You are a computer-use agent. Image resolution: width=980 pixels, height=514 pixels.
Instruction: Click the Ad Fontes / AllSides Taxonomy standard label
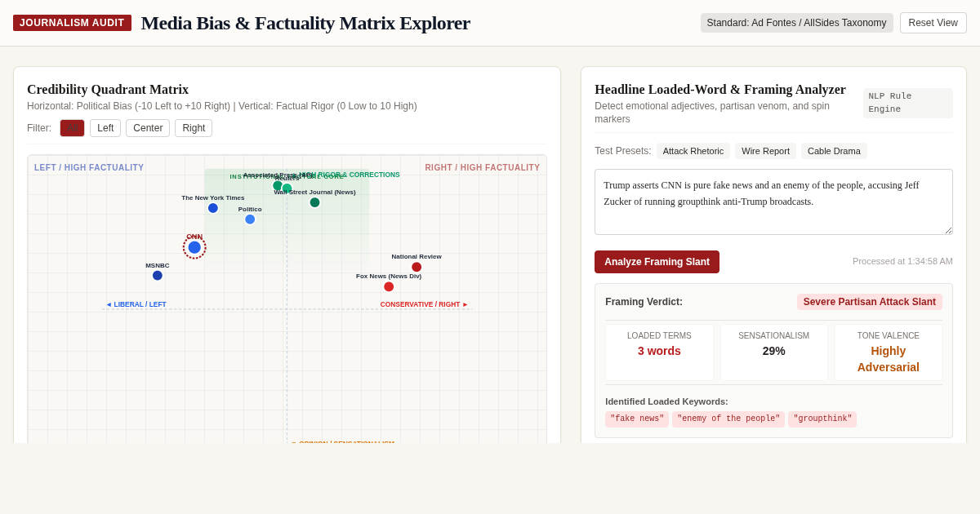[x=796, y=23]
